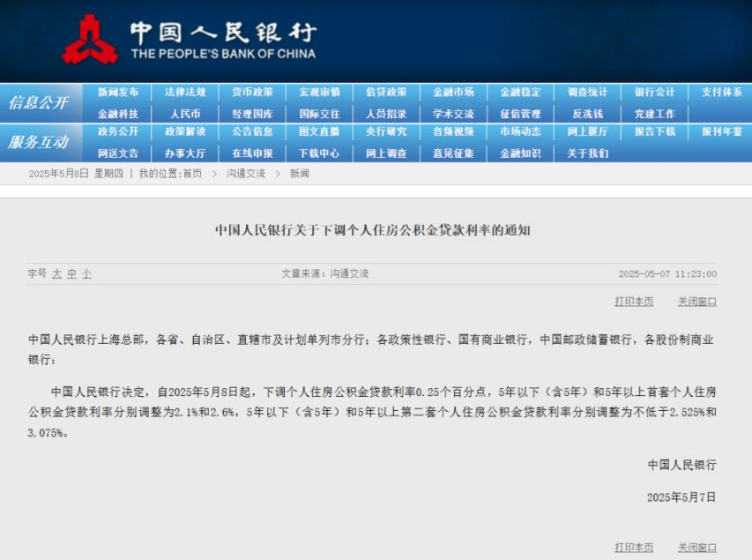752x560 pixels.
Task: Click the signature date 2025年5月7日
Action: point(681,497)
